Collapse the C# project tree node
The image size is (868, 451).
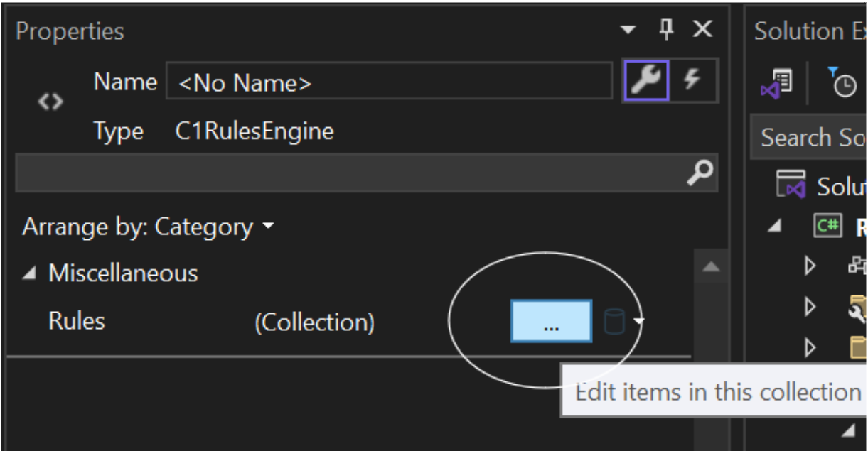pos(775,227)
